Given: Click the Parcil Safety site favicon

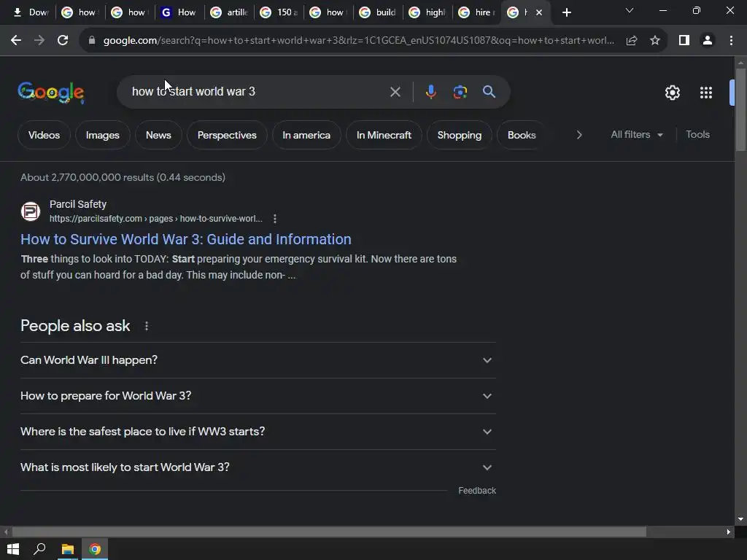Looking at the screenshot, I should tap(31, 211).
